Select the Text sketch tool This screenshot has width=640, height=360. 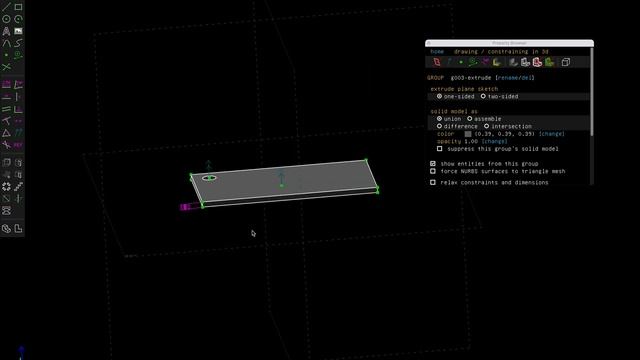(6, 31)
